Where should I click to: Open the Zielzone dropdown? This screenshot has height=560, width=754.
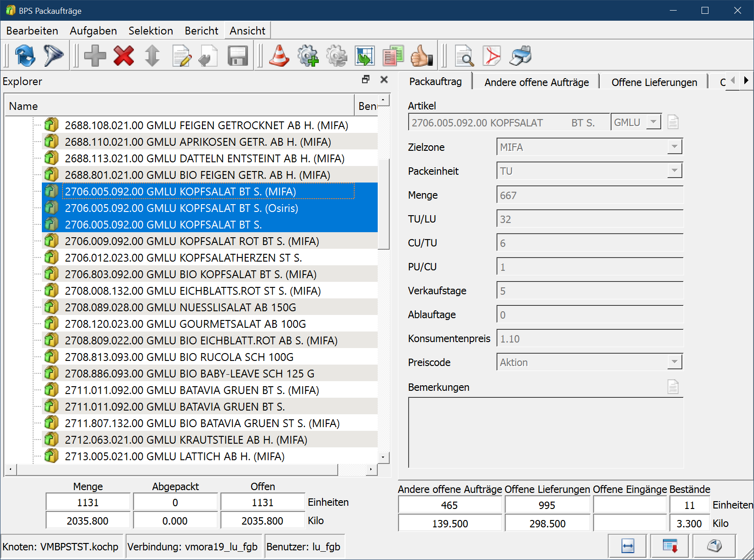[x=674, y=147]
